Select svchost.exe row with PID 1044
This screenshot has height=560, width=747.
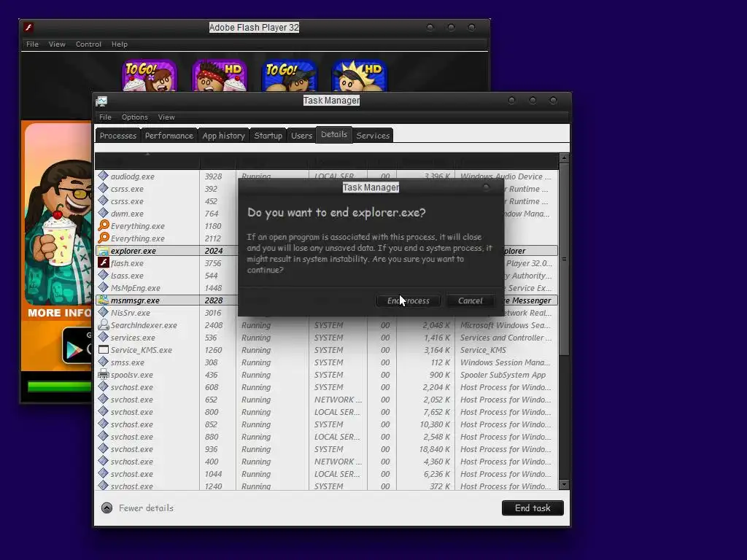click(326, 474)
